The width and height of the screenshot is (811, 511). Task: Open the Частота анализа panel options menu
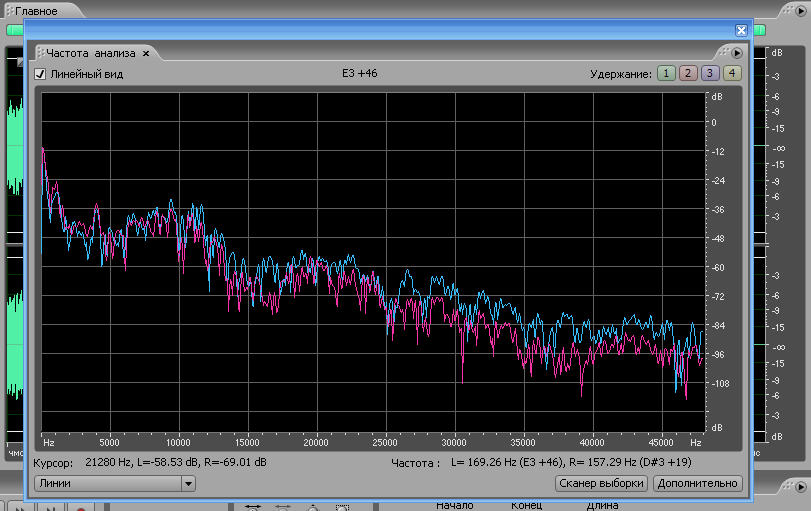[x=737, y=53]
